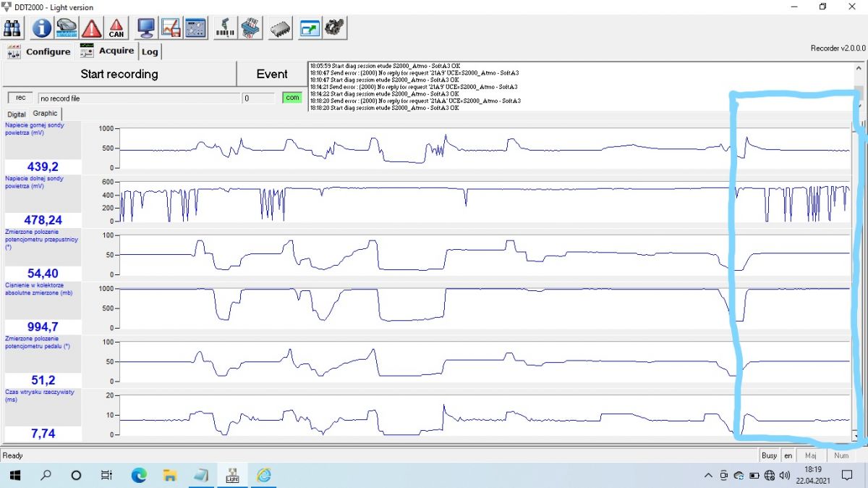Open the computer monitor screen icon

click(x=145, y=28)
